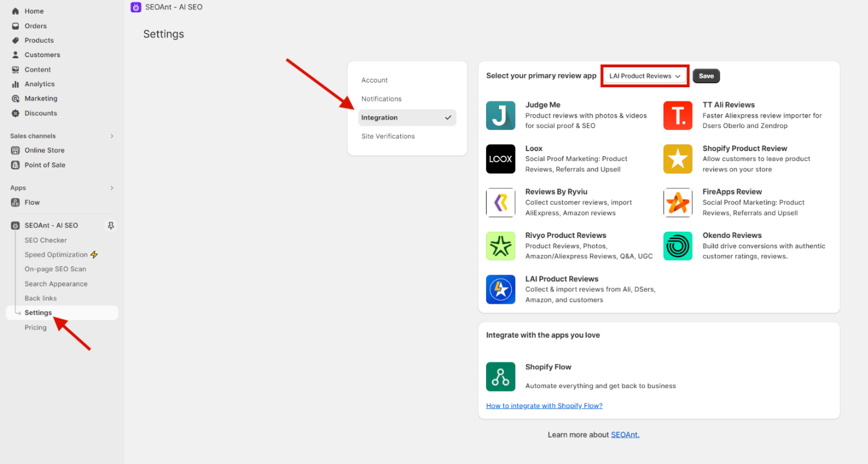
Task: Click the Online Store icon
Action: click(15, 150)
